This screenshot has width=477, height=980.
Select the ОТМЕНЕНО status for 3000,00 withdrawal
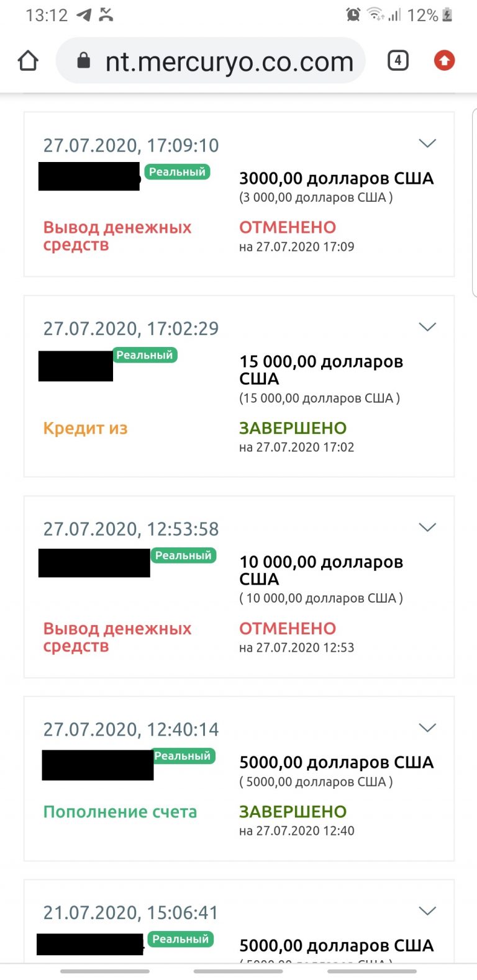[x=288, y=227]
